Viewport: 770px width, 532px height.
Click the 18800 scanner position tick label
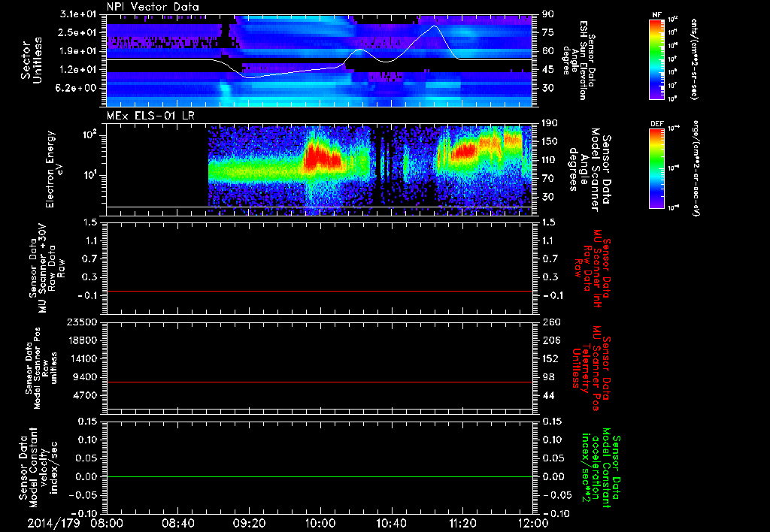point(81,340)
